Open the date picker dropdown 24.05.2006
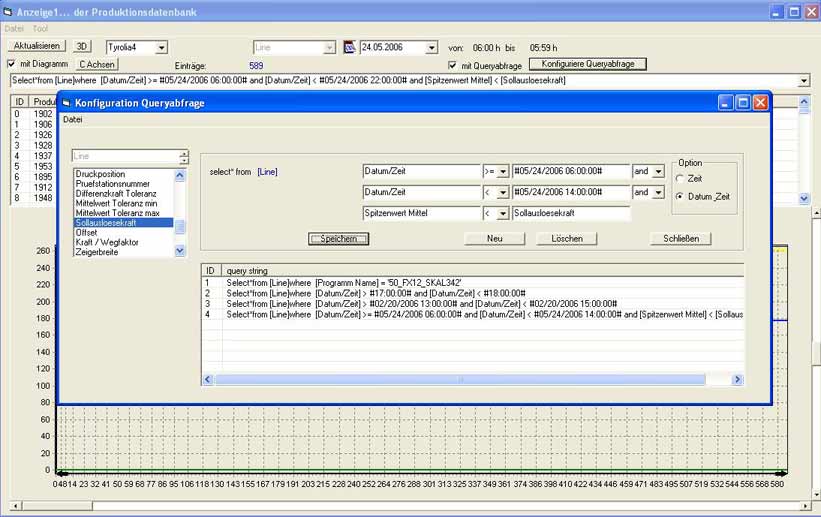 (x=431, y=48)
